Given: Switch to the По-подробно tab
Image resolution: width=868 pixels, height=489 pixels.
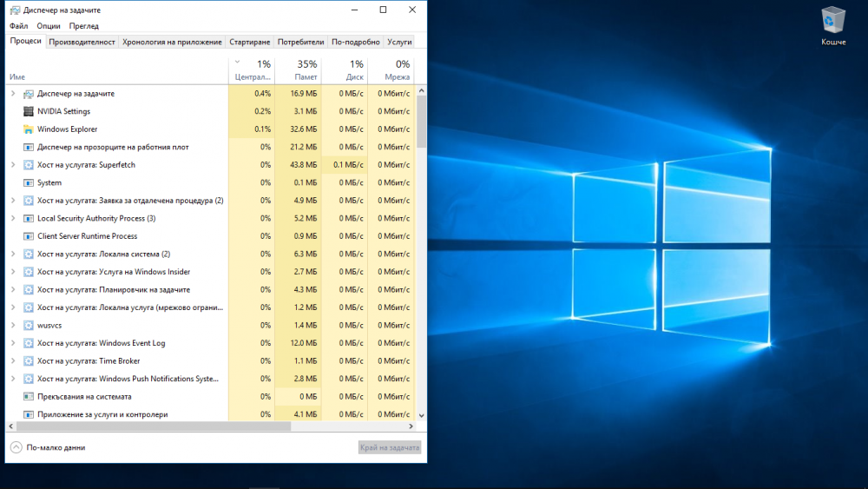Looking at the screenshot, I should (x=355, y=42).
